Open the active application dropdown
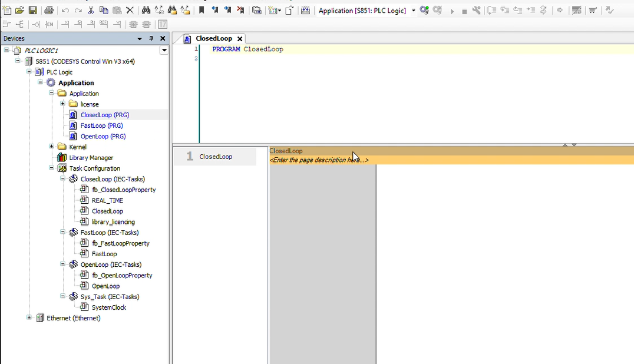 point(414,11)
